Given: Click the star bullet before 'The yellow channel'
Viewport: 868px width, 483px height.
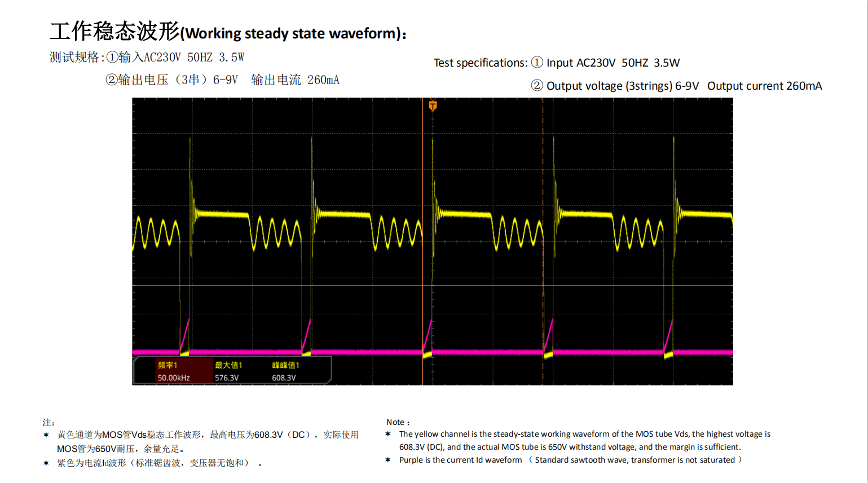Looking at the screenshot, I should (388, 434).
